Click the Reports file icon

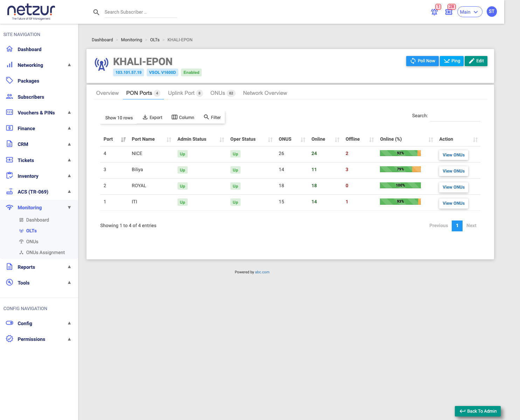pos(10,267)
